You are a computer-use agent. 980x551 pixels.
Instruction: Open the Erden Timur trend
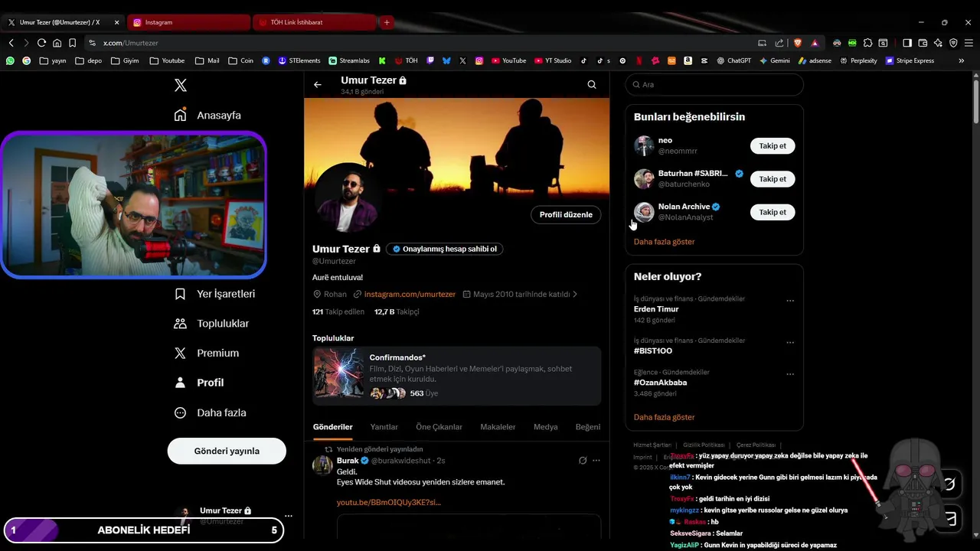point(656,309)
